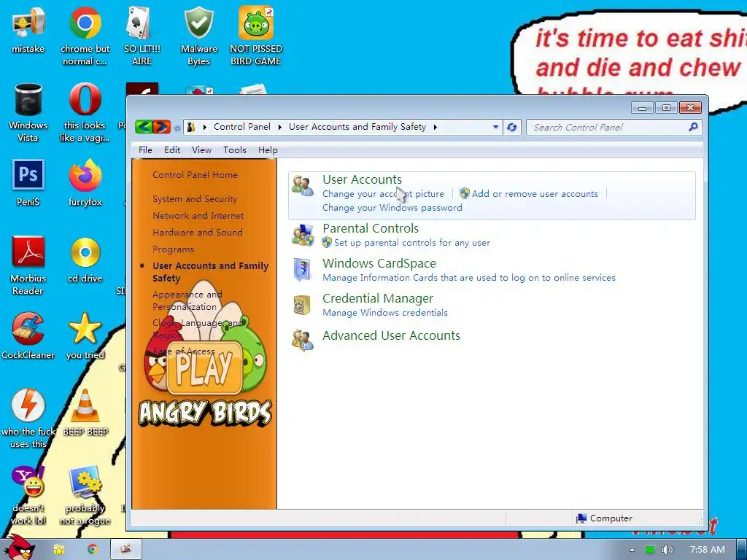
Task: Click 'Manage Windows credentials' link
Action: (385, 313)
